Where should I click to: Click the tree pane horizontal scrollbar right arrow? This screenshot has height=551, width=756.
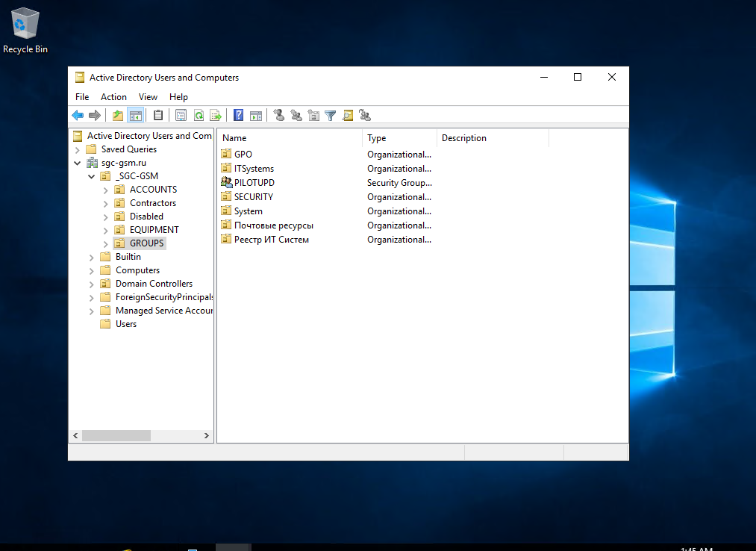pyautogui.click(x=207, y=435)
